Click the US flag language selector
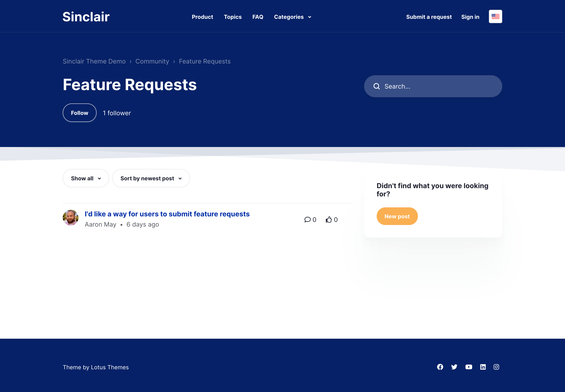The height and width of the screenshot is (392, 565). [495, 16]
